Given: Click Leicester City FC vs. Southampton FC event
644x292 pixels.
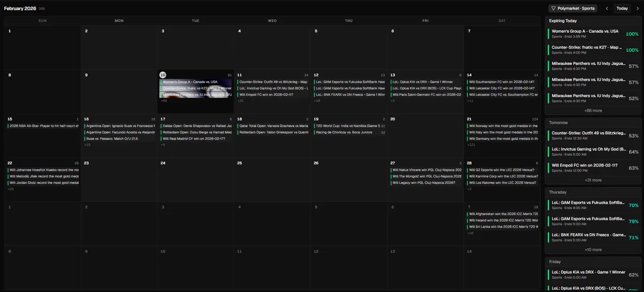Looking at the screenshot, I should point(503,94).
